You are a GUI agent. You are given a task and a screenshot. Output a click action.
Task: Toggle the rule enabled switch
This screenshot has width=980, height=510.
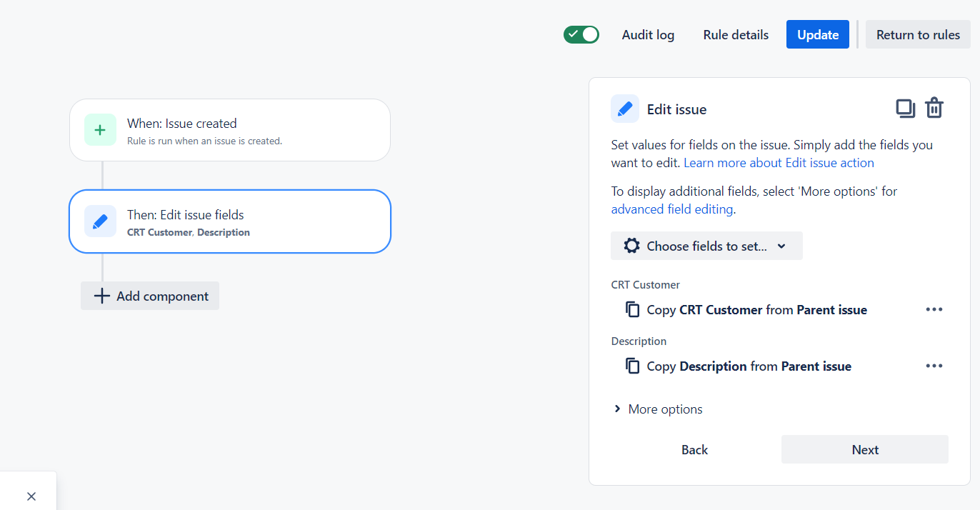pyautogui.click(x=581, y=34)
